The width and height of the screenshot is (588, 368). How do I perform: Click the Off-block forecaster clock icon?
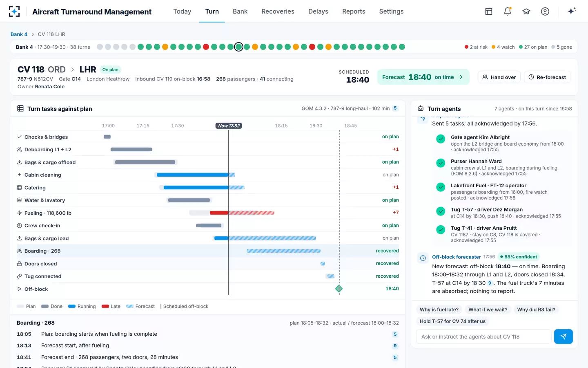[x=423, y=258]
